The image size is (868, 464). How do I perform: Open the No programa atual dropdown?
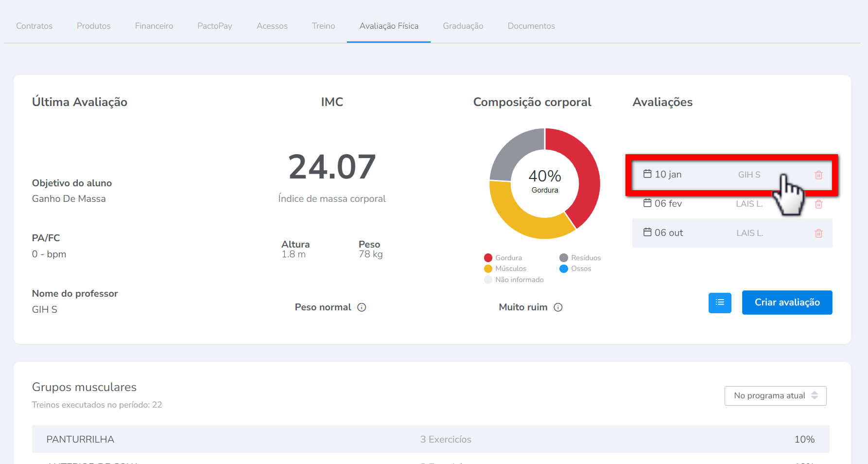(775, 396)
